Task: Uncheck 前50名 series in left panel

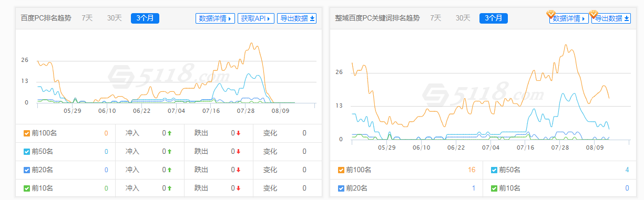Action: pos(27,152)
